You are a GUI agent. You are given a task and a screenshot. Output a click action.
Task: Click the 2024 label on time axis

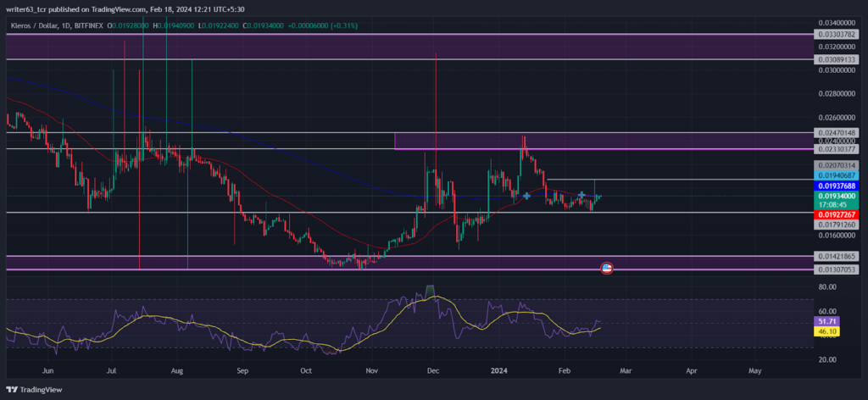pos(499,369)
